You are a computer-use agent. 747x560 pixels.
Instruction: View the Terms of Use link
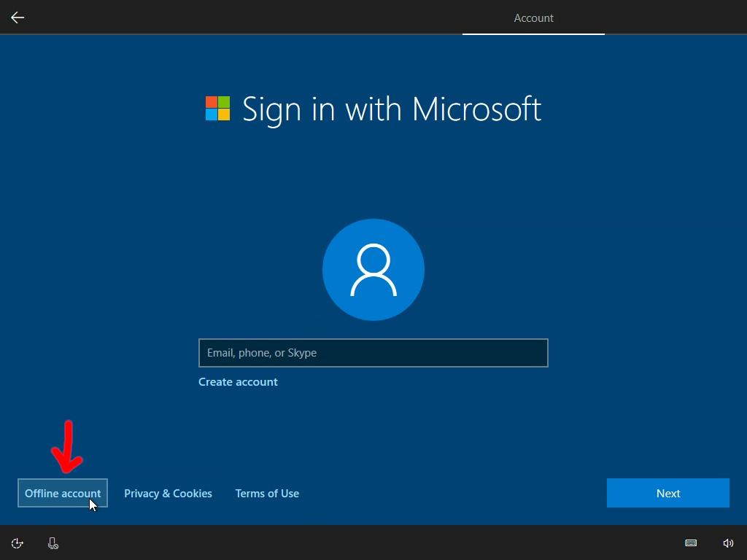coord(267,494)
